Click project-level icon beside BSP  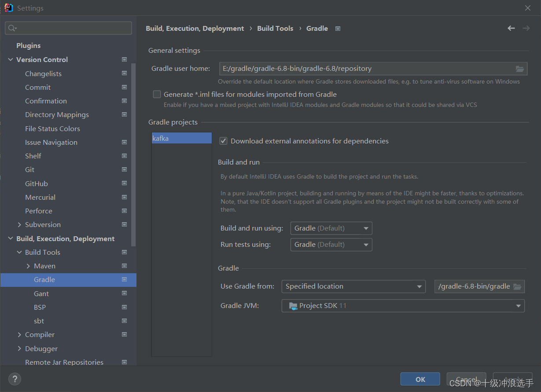tap(125, 307)
